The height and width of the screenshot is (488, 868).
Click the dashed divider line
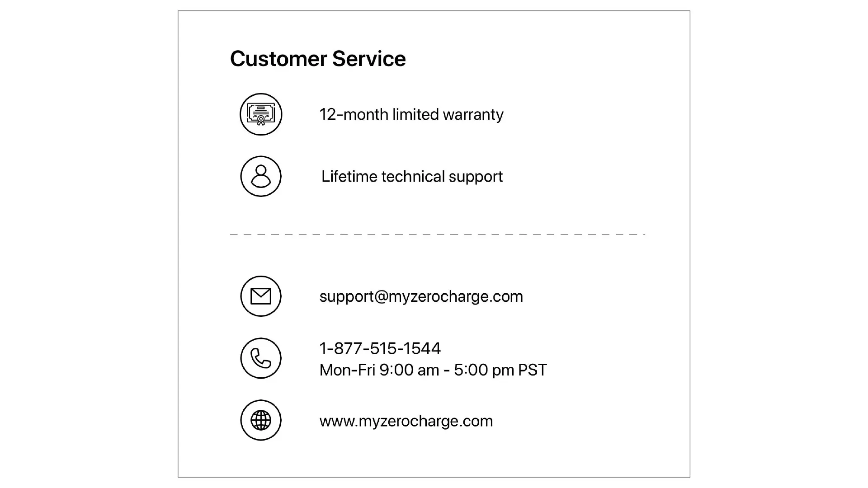(437, 235)
